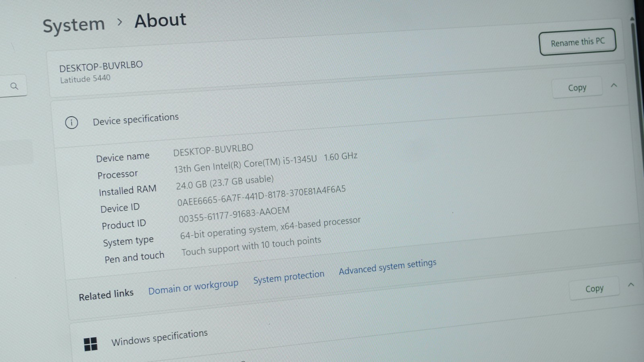The height and width of the screenshot is (362, 644).
Task: Click the Device ID label
Action: (x=120, y=208)
